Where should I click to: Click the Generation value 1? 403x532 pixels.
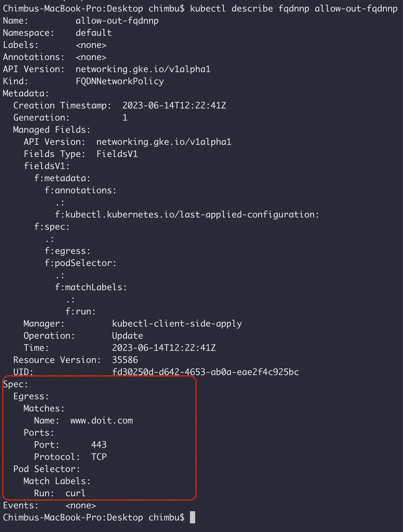(x=125, y=117)
